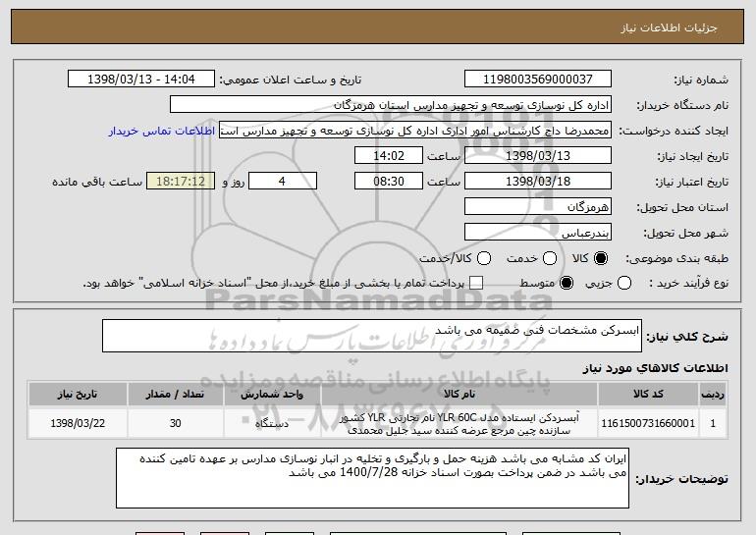Click the ساعت باقی مانده label
The height and width of the screenshot is (535, 756).
97,182
